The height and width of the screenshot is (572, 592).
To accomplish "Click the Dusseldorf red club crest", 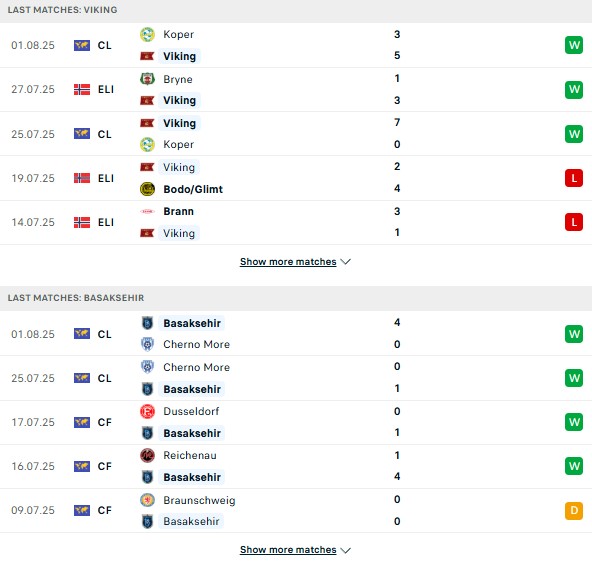I will pos(147,411).
